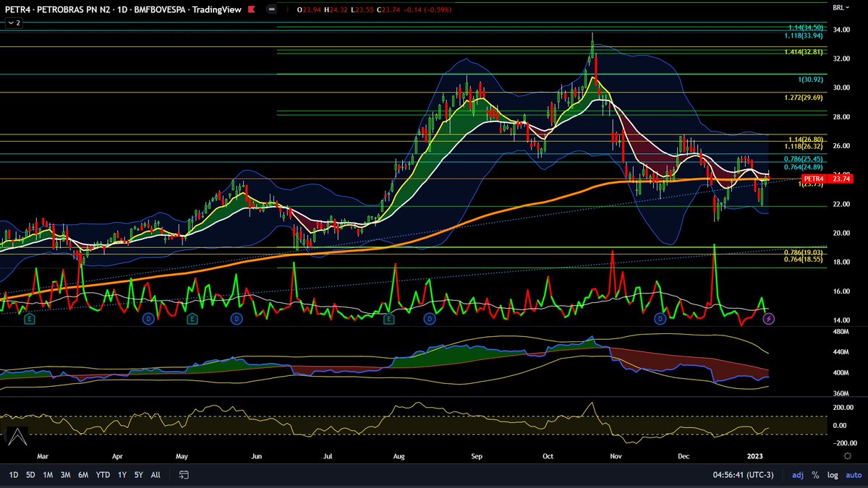
Task: Select the 5D time range
Action: point(30,475)
